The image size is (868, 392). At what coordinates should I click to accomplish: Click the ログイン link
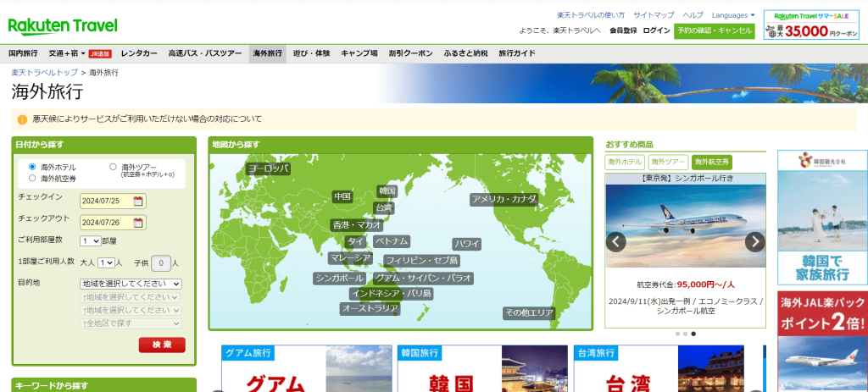657,31
